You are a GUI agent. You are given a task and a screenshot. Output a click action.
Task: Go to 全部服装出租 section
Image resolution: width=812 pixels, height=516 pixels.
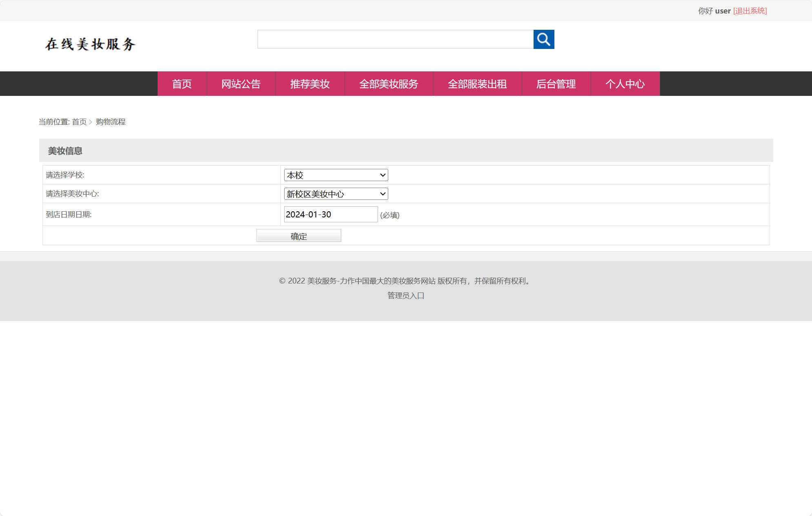tap(477, 84)
